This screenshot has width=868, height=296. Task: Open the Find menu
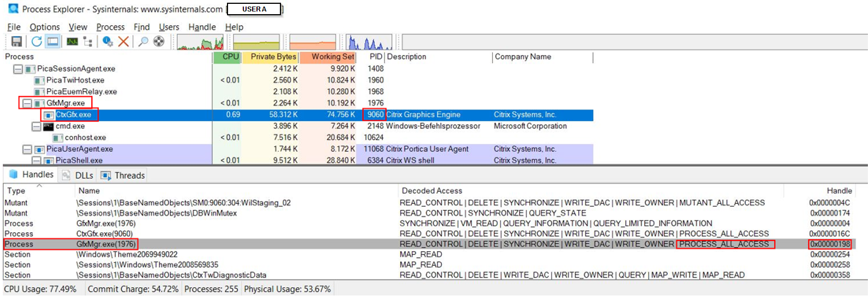[141, 27]
